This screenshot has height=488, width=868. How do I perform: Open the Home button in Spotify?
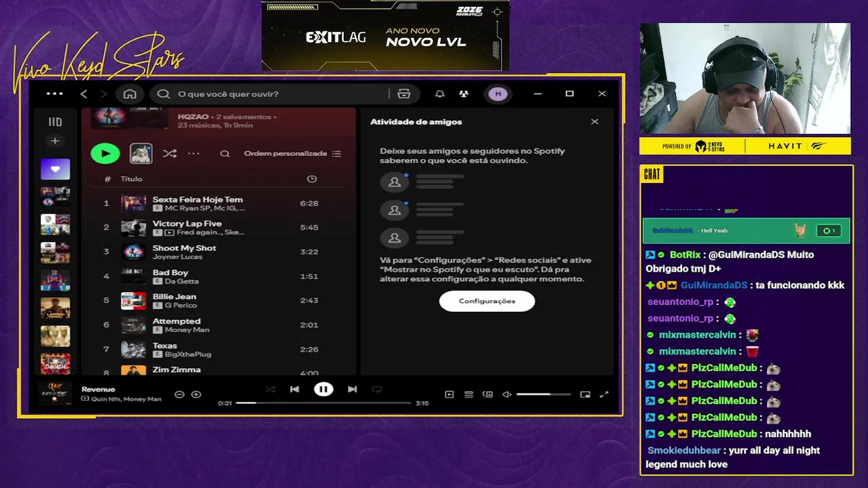pos(130,94)
